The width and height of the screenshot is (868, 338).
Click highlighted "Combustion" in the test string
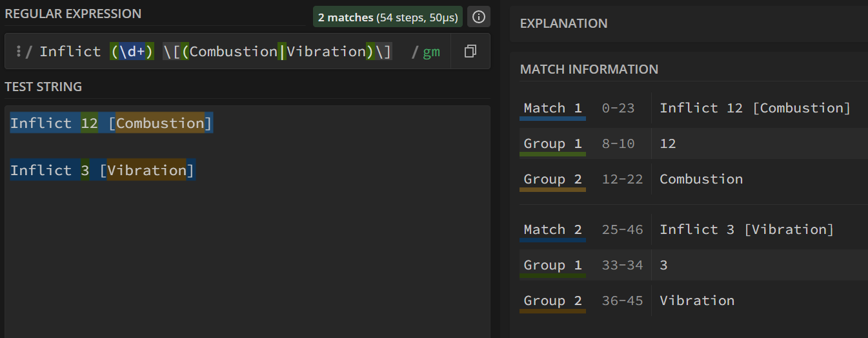point(159,123)
